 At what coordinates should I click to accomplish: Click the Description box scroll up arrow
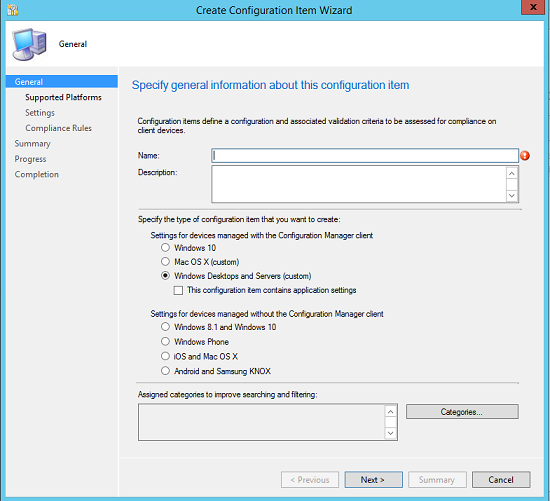[x=512, y=174]
